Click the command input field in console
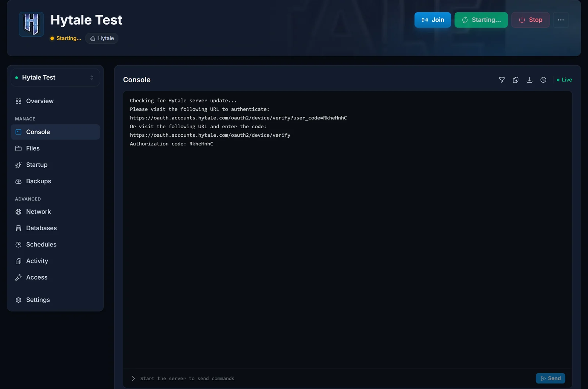The width and height of the screenshot is (588, 389). click(334, 378)
